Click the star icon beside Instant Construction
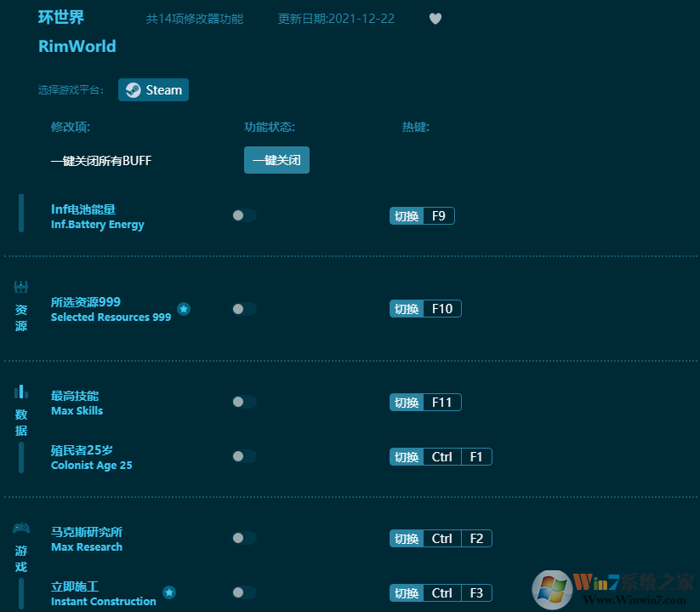This screenshot has height=612, width=700. pos(169,592)
